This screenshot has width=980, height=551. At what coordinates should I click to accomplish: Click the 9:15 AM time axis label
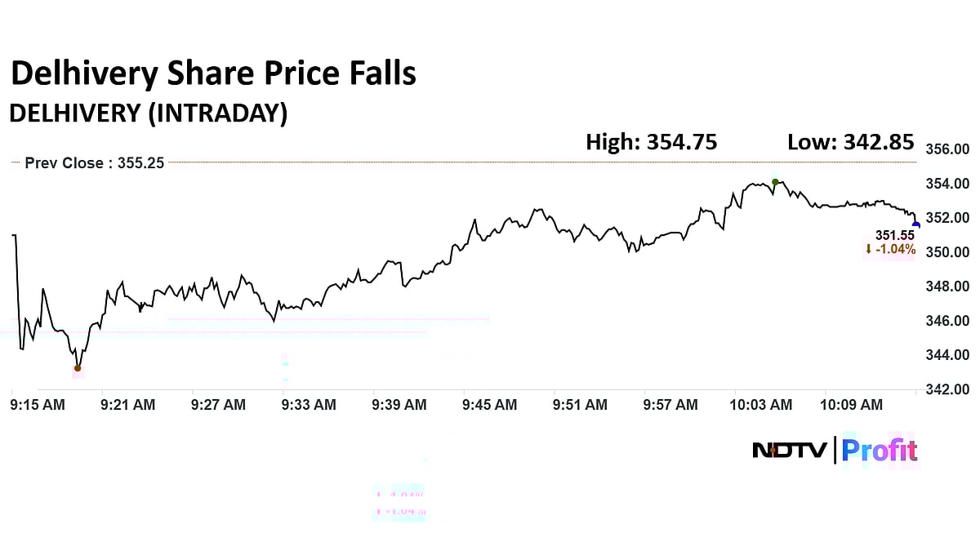click(x=38, y=404)
